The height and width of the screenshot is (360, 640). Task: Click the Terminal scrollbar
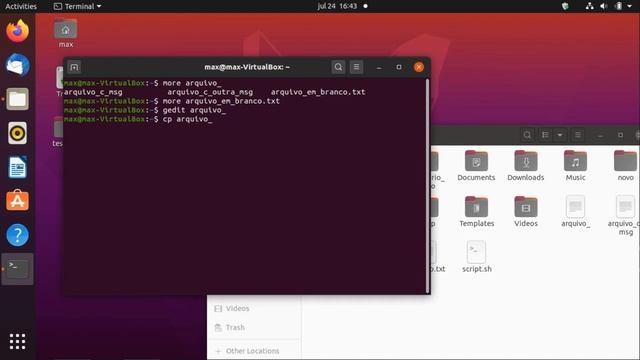click(427, 186)
